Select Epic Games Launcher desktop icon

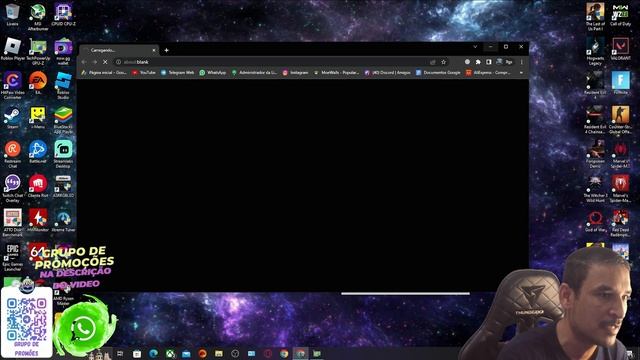tap(13, 257)
